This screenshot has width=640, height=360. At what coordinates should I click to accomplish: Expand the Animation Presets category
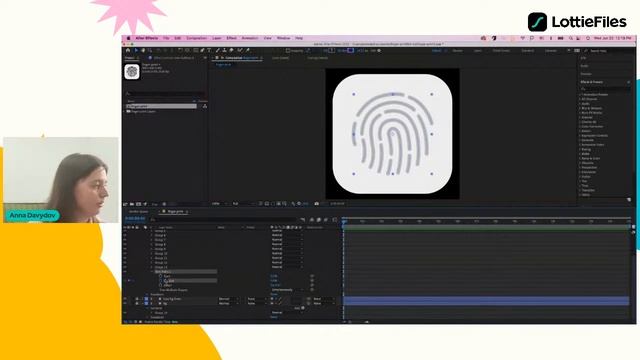580,95
